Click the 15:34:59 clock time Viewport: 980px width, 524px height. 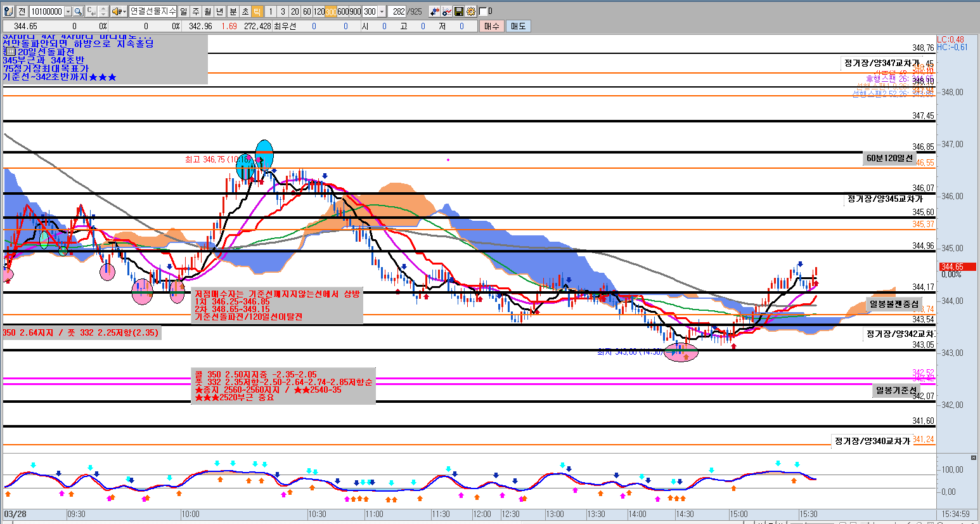956,514
